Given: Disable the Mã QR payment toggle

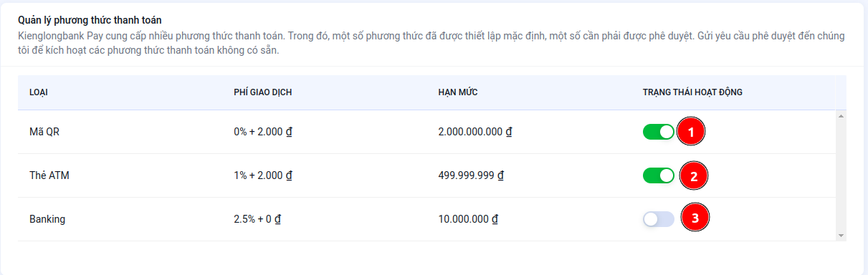Looking at the screenshot, I should 659,132.
